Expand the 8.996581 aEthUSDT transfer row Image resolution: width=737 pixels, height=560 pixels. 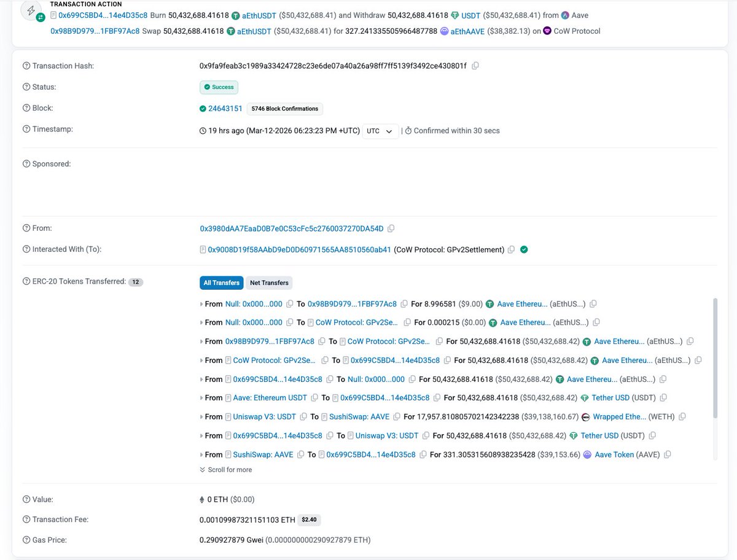[201, 304]
